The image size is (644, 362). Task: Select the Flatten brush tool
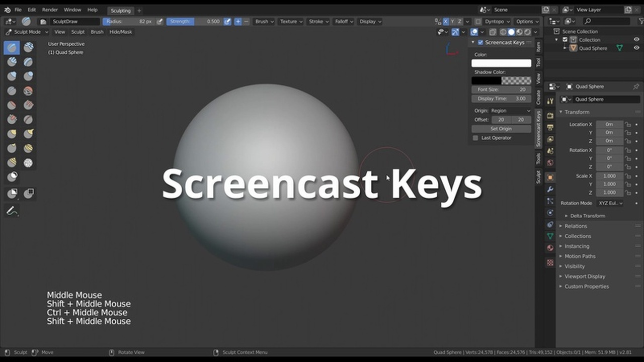pyautogui.click(x=12, y=105)
